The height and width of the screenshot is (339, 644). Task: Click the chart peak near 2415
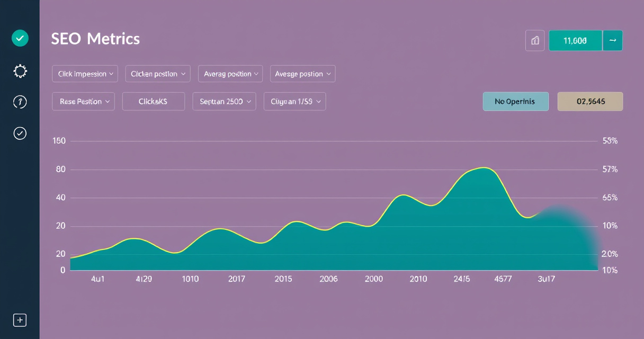pos(484,168)
